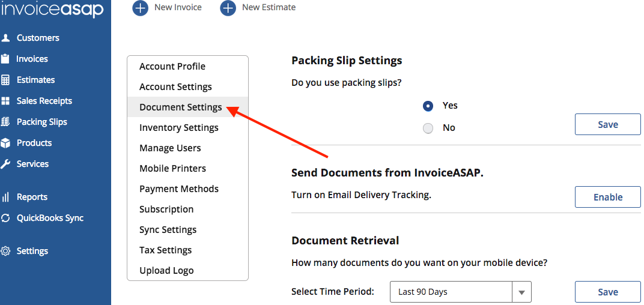The image size is (644, 305).
Task: Open the Upload Logo menu item
Action: (166, 270)
